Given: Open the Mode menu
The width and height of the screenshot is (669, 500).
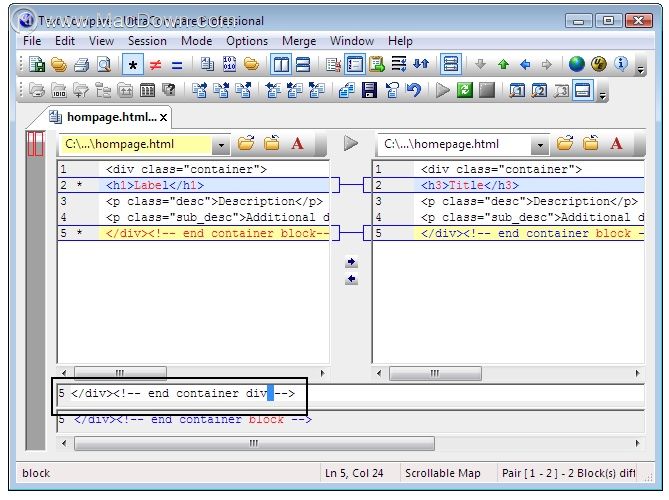Looking at the screenshot, I should coord(196,41).
